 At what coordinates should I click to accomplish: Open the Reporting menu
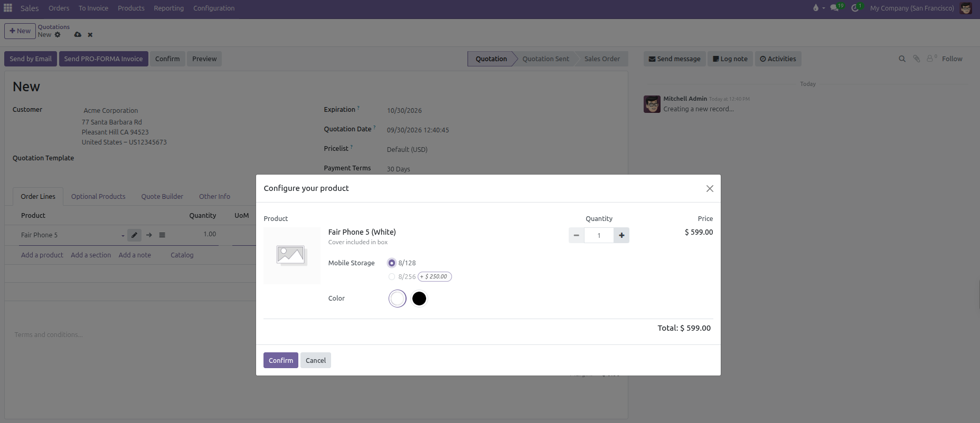169,8
